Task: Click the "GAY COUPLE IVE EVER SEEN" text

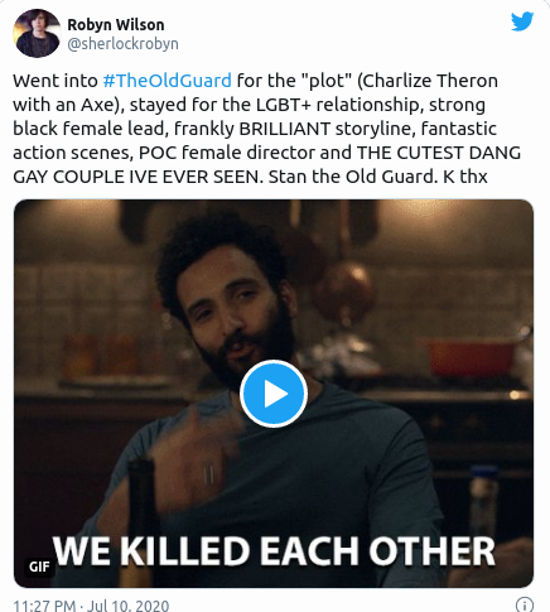Action: tap(135, 177)
